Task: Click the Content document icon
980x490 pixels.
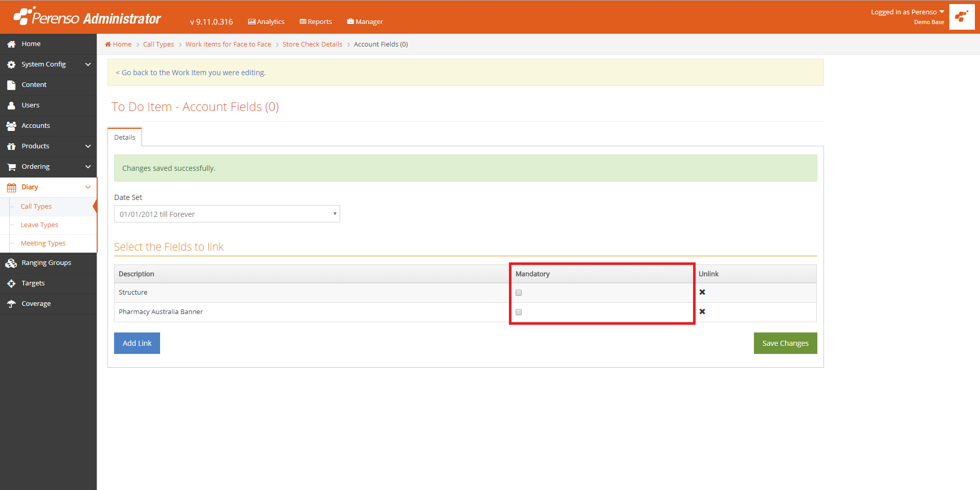Action: 11,85
